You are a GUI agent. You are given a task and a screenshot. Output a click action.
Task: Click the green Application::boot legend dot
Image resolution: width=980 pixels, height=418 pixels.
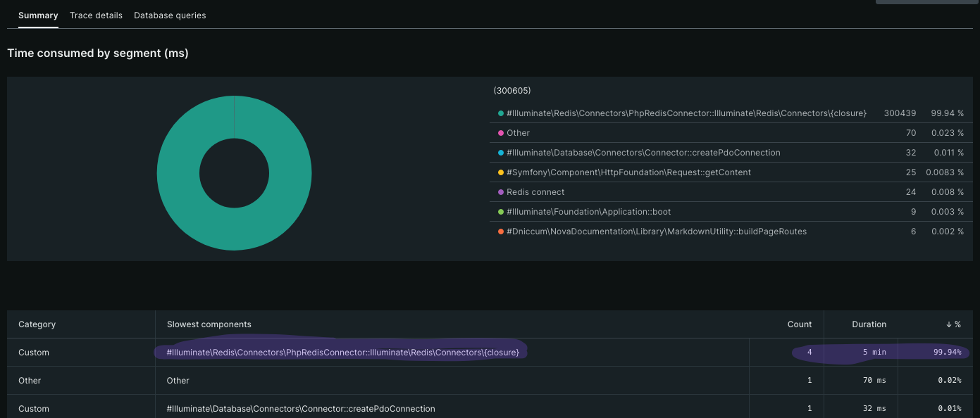click(x=501, y=212)
